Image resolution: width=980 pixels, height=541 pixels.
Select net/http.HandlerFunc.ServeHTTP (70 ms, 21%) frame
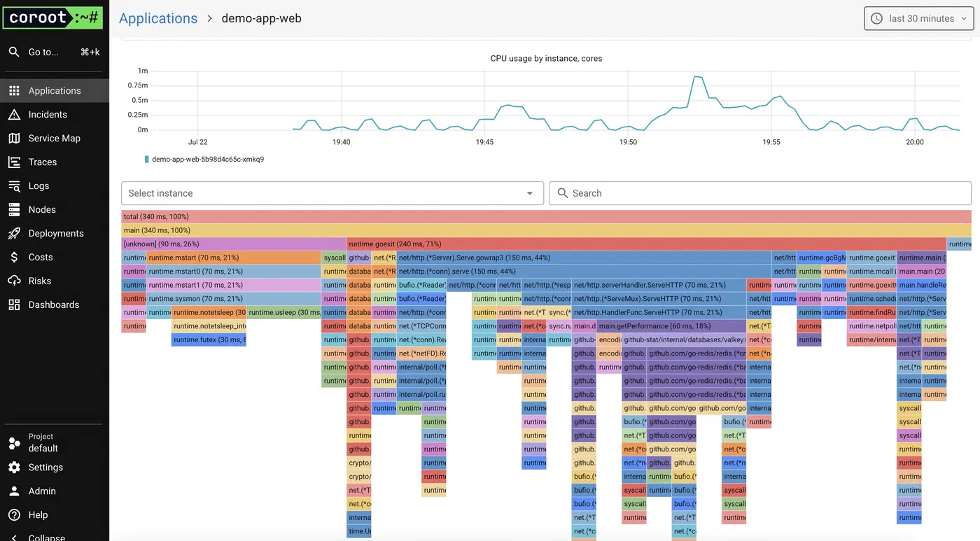pyautogui.click(x=659, y=312)
